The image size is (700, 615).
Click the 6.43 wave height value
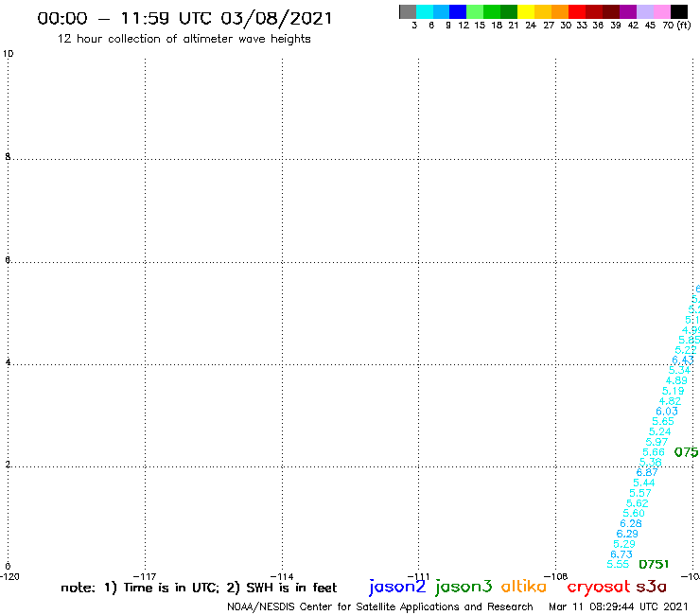tap(683, 360)
